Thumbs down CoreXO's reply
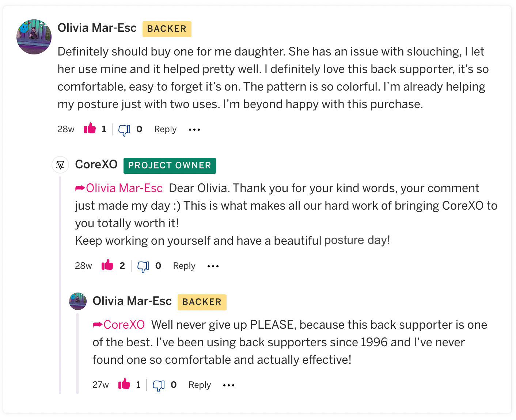This screenshot has height=420, width=516. click(x=143, y=266)
